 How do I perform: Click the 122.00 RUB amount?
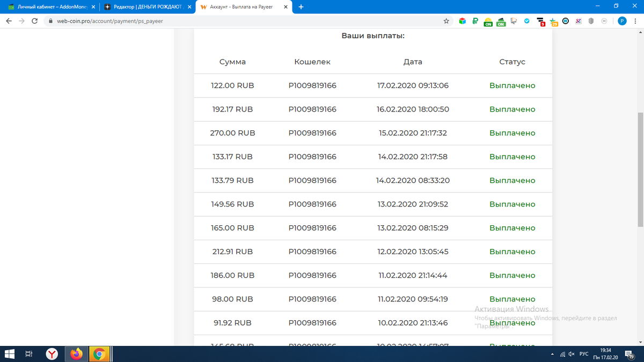pos(232,85)
